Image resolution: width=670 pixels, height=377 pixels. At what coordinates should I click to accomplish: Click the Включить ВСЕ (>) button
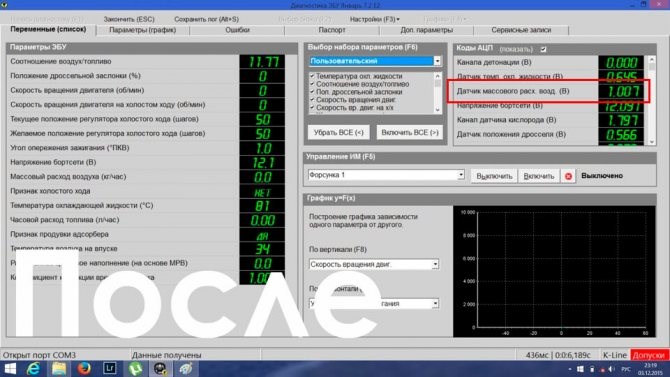pos(410,133)
